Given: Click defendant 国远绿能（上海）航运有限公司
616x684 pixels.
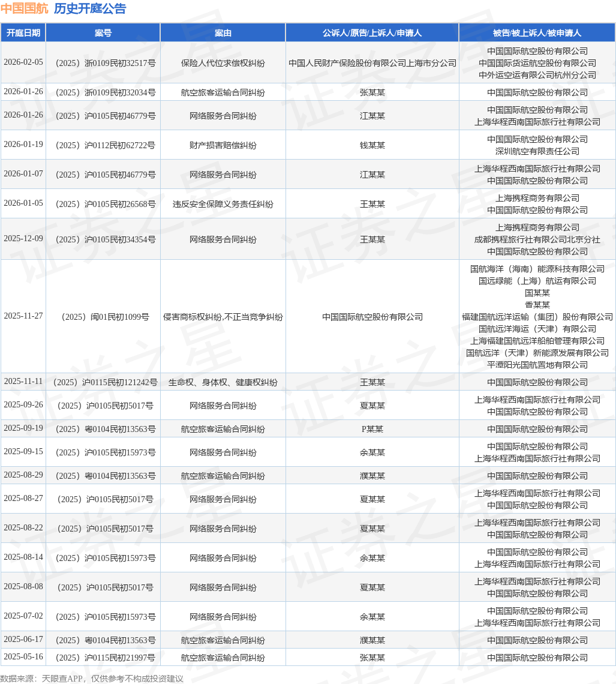Looking at the screenshot, I should pyautogui.click(x=537, y=281).
